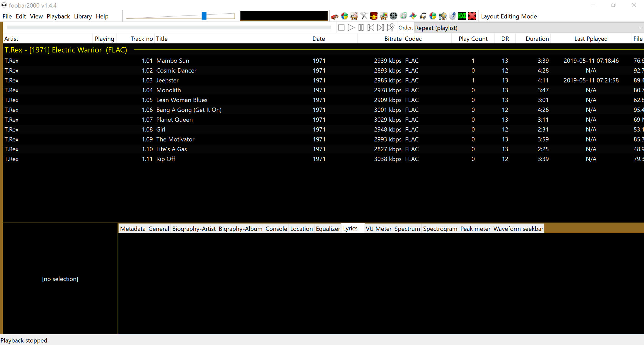
Task: Click the playback seekbar
Action: click(x=169, y=27)
